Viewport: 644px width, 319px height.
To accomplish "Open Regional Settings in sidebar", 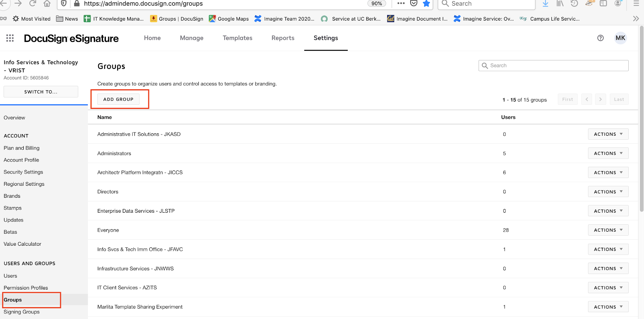I will click(24, 184).
